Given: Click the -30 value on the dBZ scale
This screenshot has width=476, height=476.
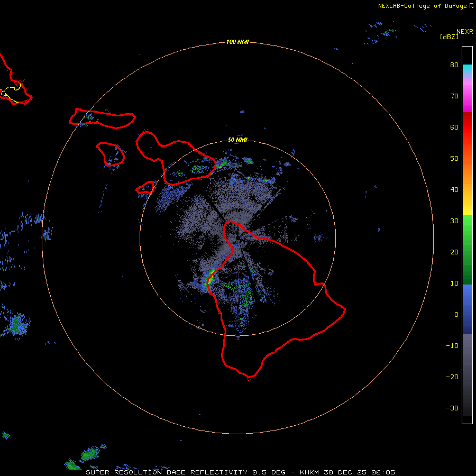Looking at the screenshot, I should pyautogui.click(x=452, y=408).
